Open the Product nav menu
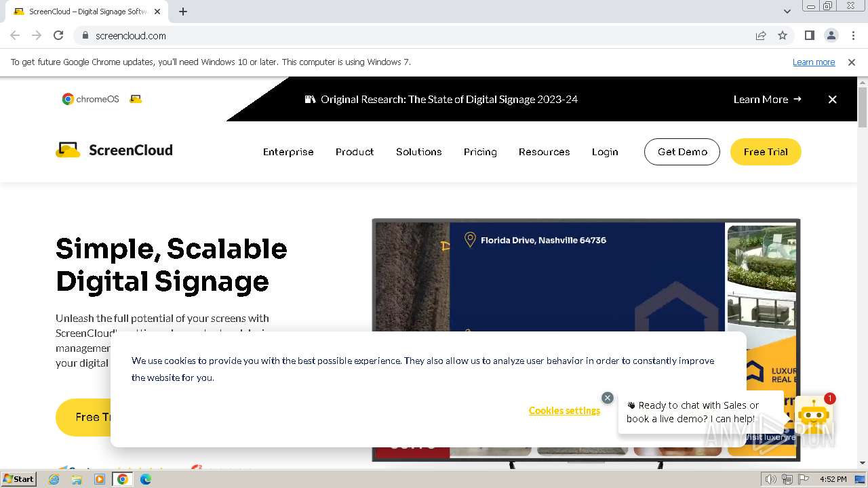The image size is (868, 488). 355,152
